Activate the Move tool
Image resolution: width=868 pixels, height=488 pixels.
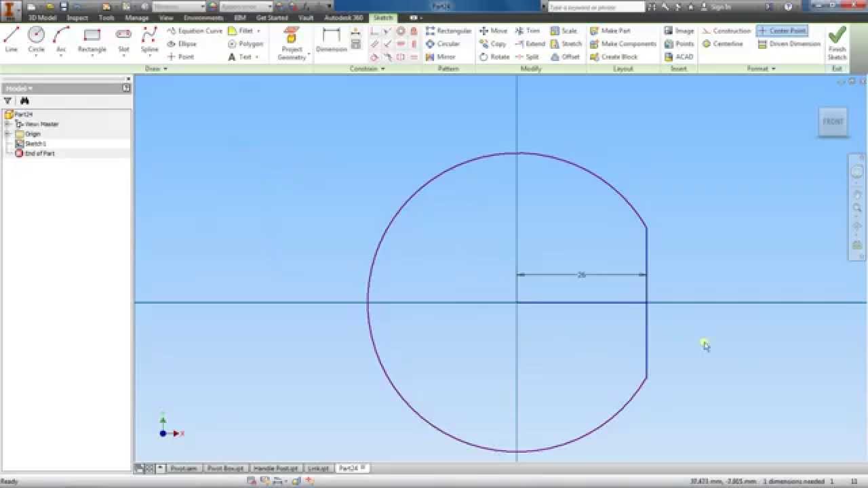(x=493, y=30)
